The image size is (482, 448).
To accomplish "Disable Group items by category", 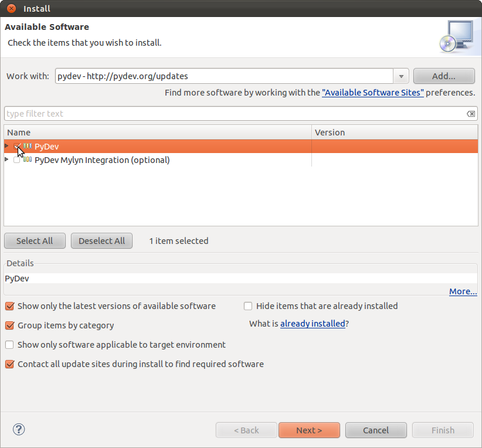I will pyautogui.click(x=9, y=325).
